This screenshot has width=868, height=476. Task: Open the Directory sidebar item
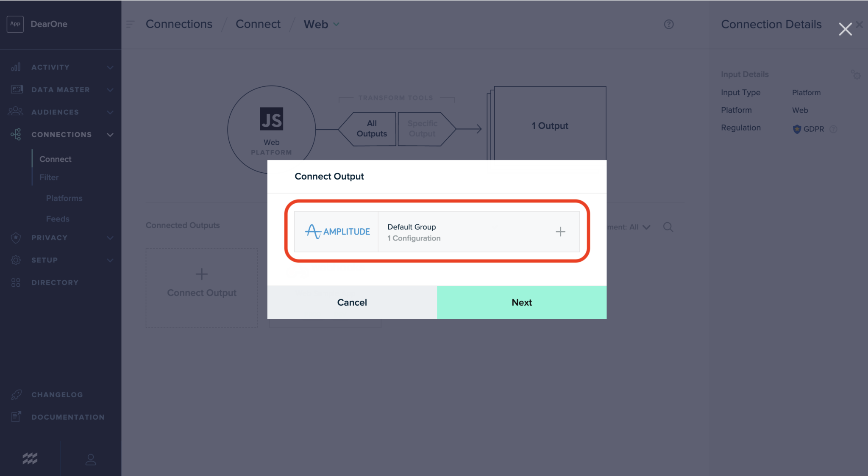coord(55,282)
